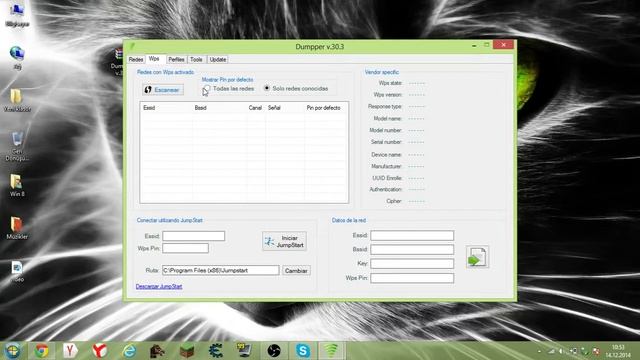Open Skype from the taskbar
Image resolution: width=640 pixels, height=360 pixels.
click(303, 351)
